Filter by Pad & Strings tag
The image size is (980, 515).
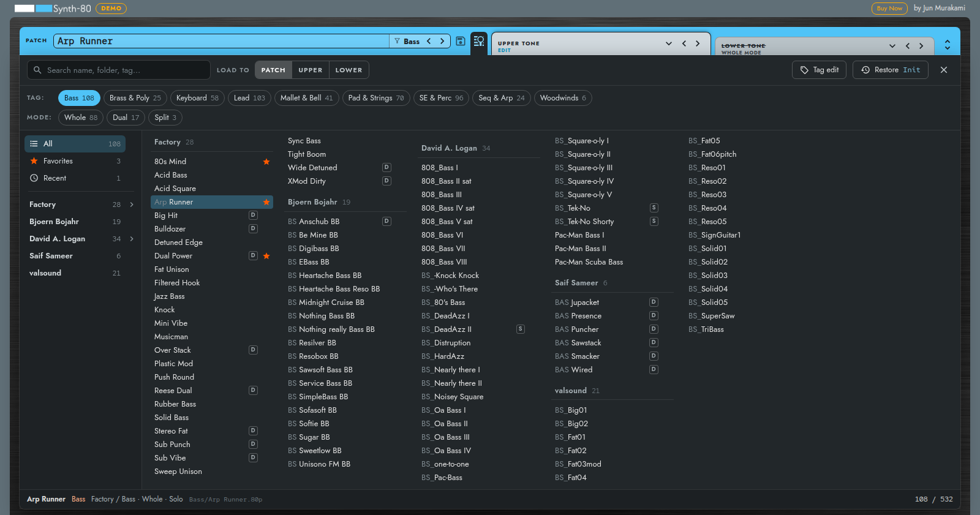[x=376, y=98]
